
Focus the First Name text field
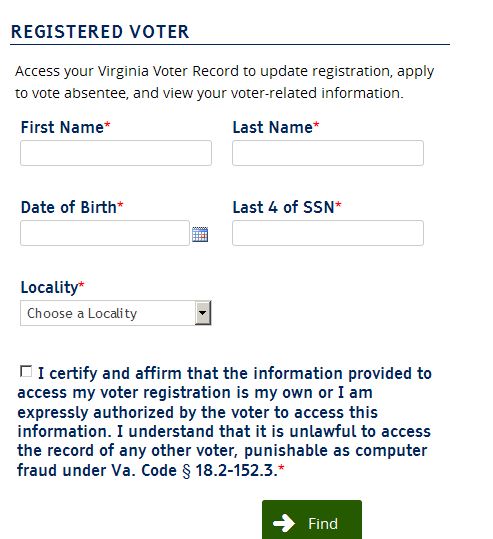pyautogui.click(x=116, y=153)
